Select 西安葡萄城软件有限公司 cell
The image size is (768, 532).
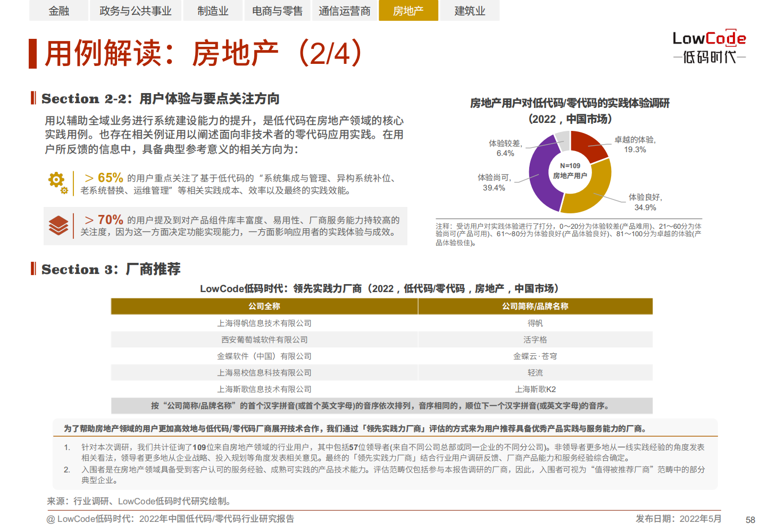click(x=264, y=339)
